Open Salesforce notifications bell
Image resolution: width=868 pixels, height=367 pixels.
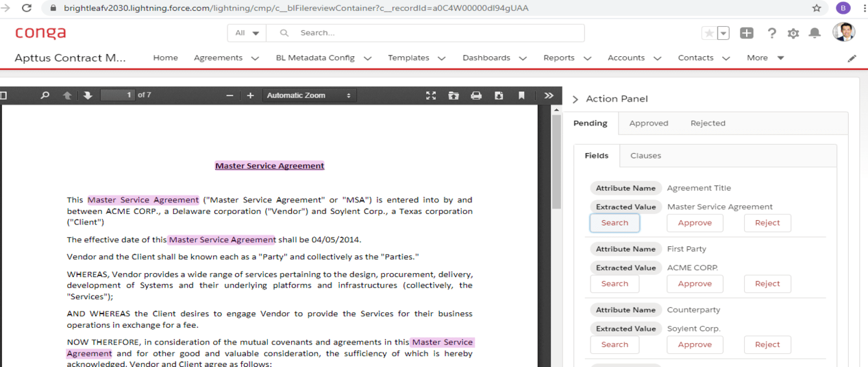click(815, 33)
